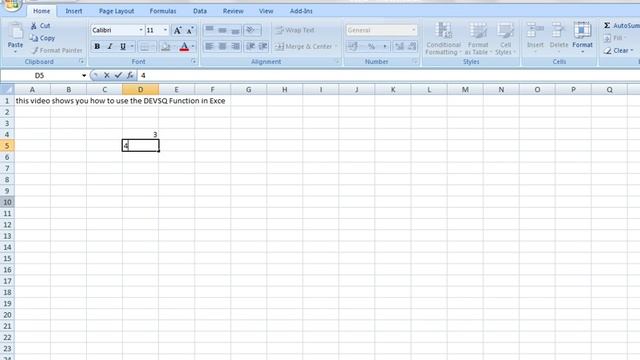
Task: Click the Insert cells button
Action: pos(535,38)
